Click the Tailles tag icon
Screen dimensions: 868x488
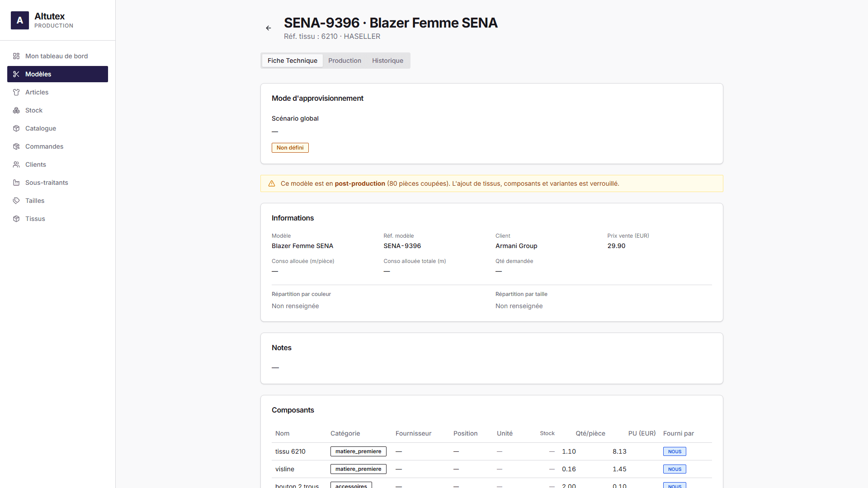pos(16,201)
